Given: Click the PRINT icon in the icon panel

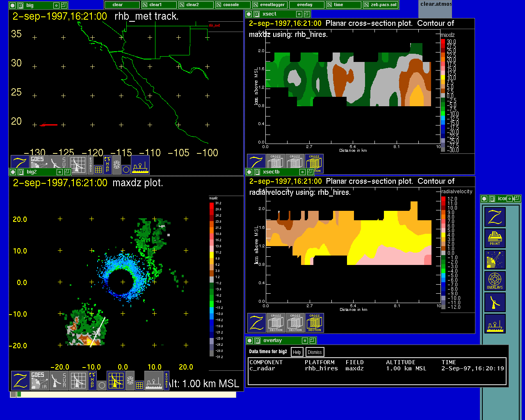Looking at the screenshot, I should tap(495, 238).
